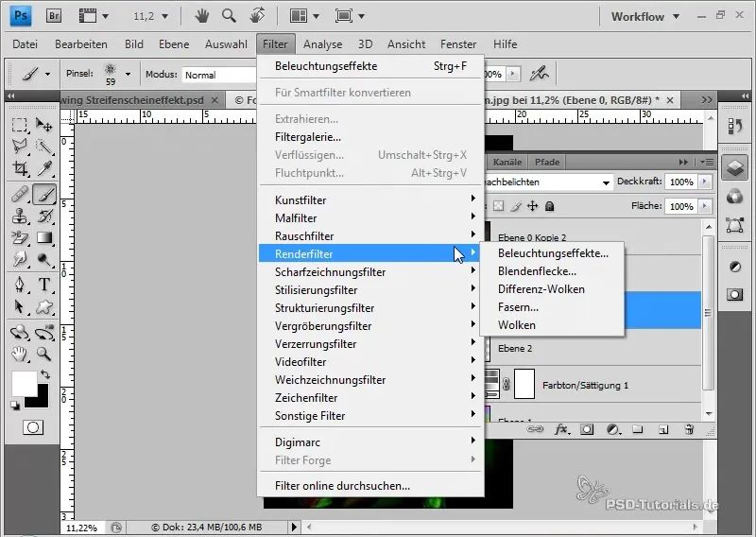Open the Pinsel brush preset picker
The height and width of the screenshot is (537, 756).
click(x=128, y=75)
